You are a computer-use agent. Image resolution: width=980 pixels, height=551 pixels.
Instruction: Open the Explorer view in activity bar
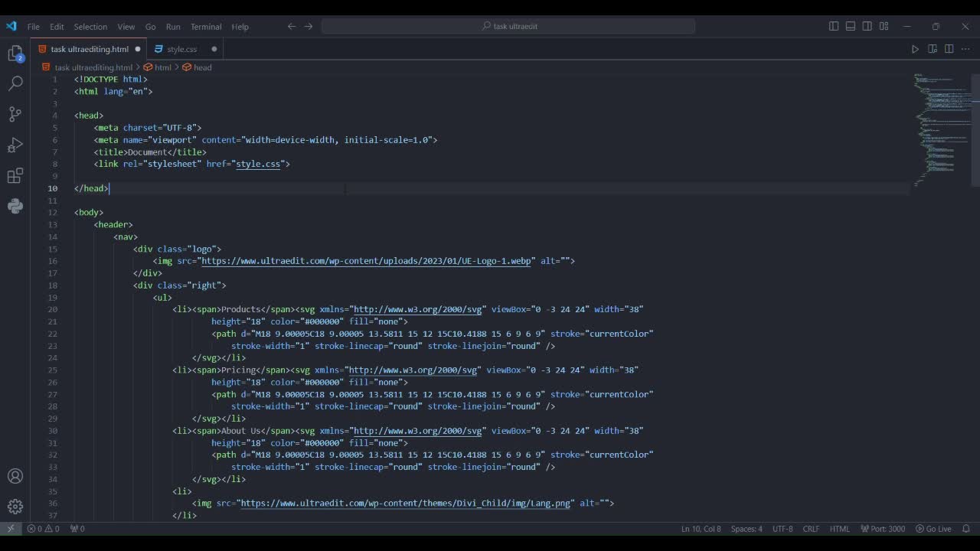pos(15,54)
